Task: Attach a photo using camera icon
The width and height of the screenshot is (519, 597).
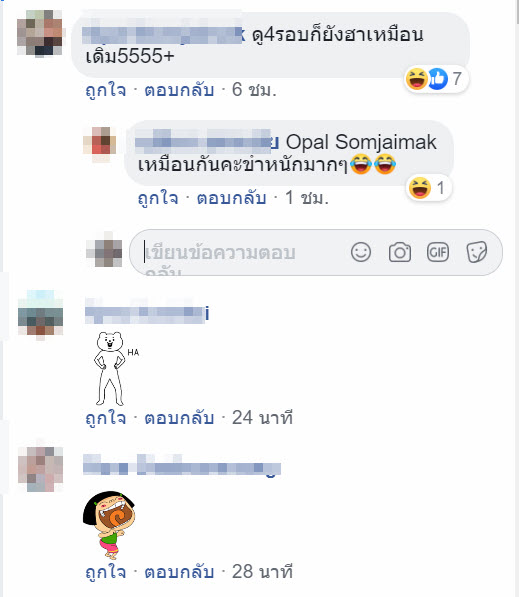Action: (x=399, y=252)
